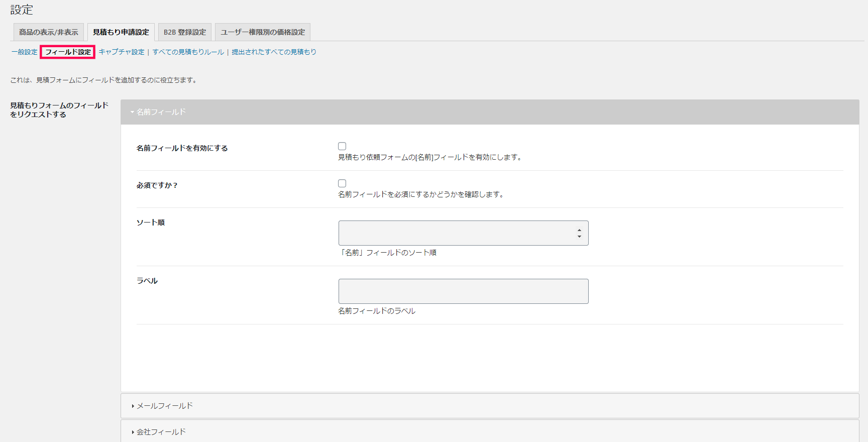Select the フィールド設定 sub-link
Image resolution: width=868 pixels, height=442 pixels.
pos(68,52)
